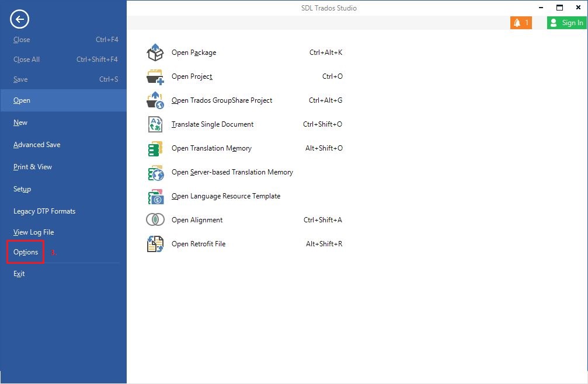Maximize the SDL Trados Studio window

point(559,8)
